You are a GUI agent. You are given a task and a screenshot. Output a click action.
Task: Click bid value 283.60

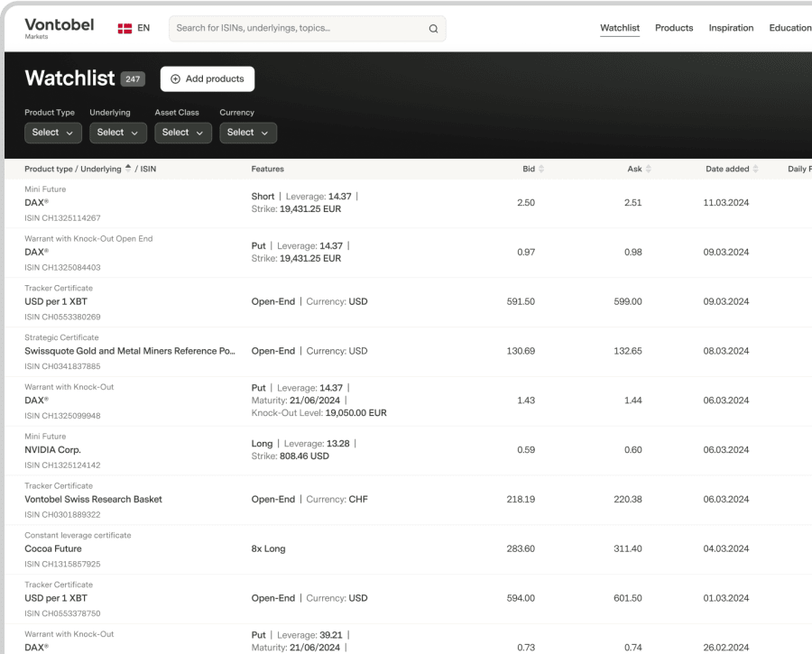(x=521, y=548)
